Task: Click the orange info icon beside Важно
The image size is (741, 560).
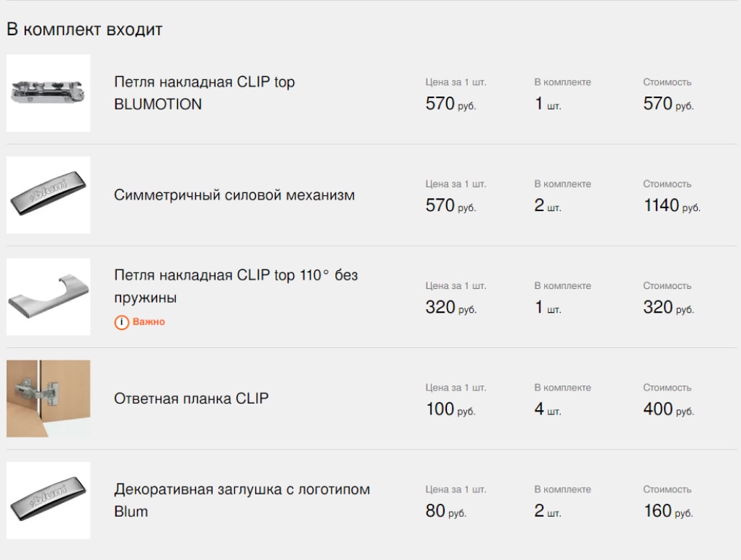Action: (121, 322)
